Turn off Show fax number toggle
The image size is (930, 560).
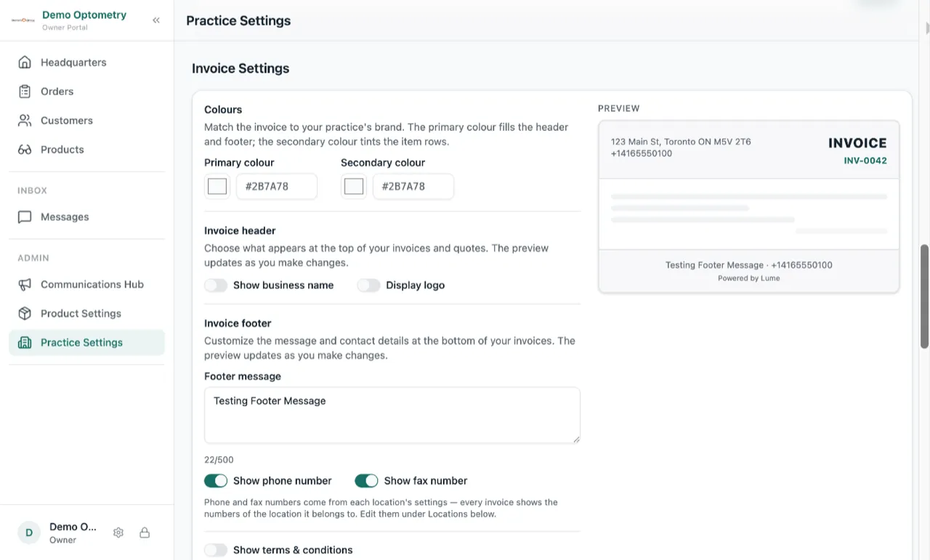click(366, 481)
